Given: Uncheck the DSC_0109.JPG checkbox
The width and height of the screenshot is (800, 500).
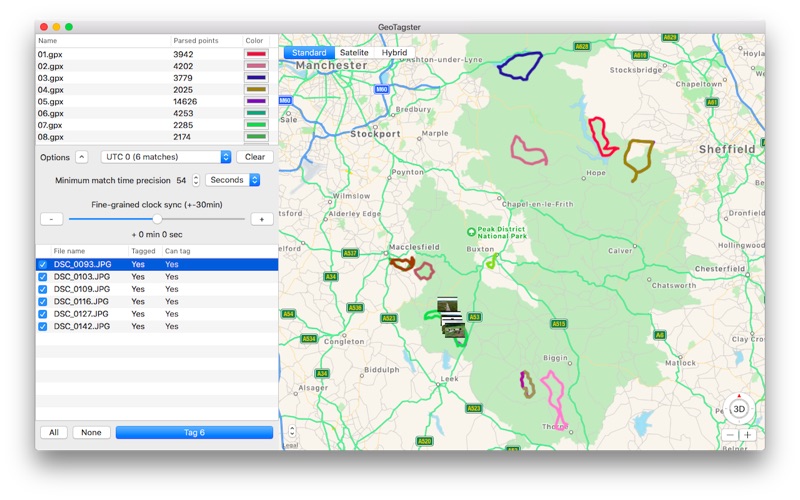Looking at the screenshot, I should (43, 289).
